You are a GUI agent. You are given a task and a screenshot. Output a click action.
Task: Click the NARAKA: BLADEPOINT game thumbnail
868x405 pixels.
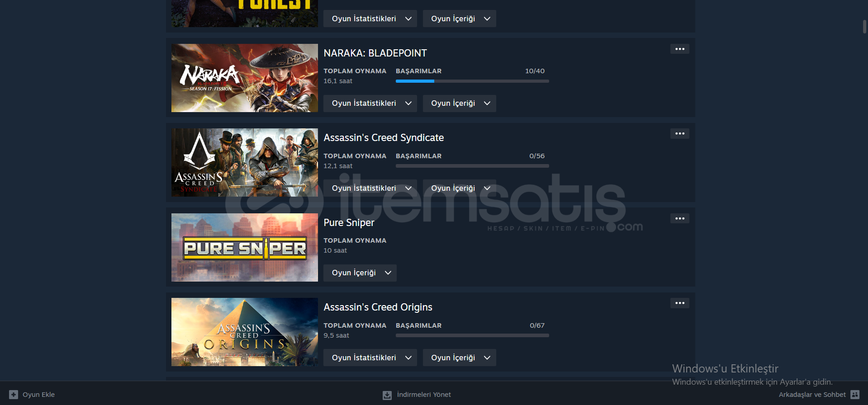tap(245, 78)
